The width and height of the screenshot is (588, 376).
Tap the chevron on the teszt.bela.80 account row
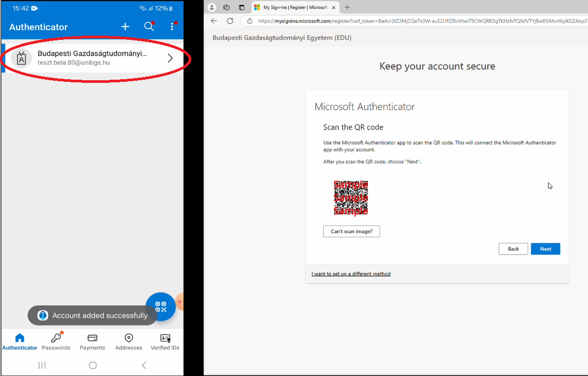[x=170, y=58]
